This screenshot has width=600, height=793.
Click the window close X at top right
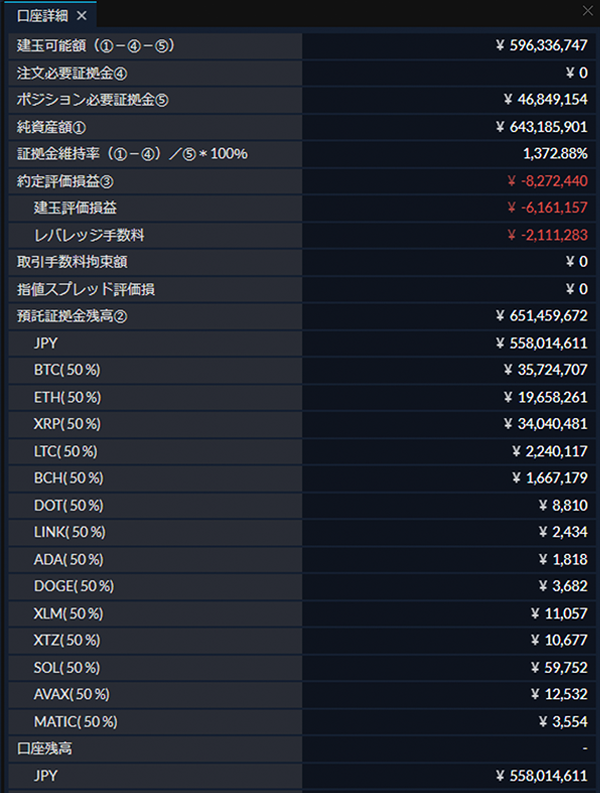click(587, 11)
